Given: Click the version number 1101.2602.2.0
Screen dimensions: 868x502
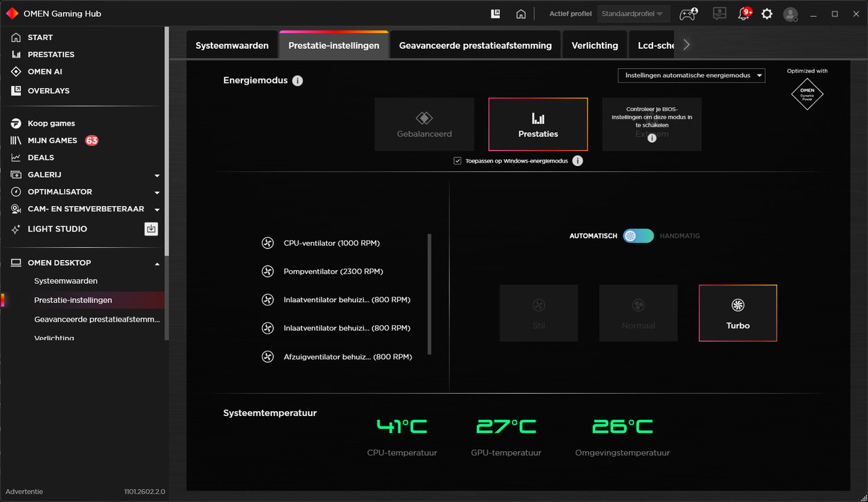Looking at the screenshot, I should [144, 491].
